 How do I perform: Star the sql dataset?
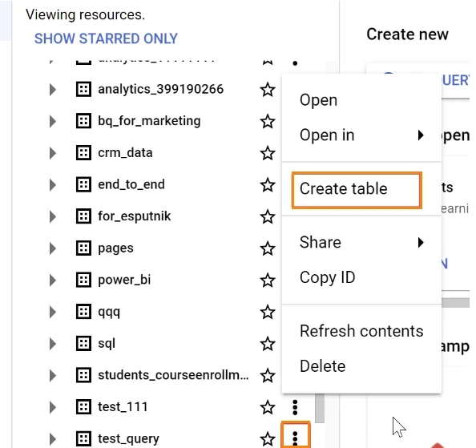[268, 344]
